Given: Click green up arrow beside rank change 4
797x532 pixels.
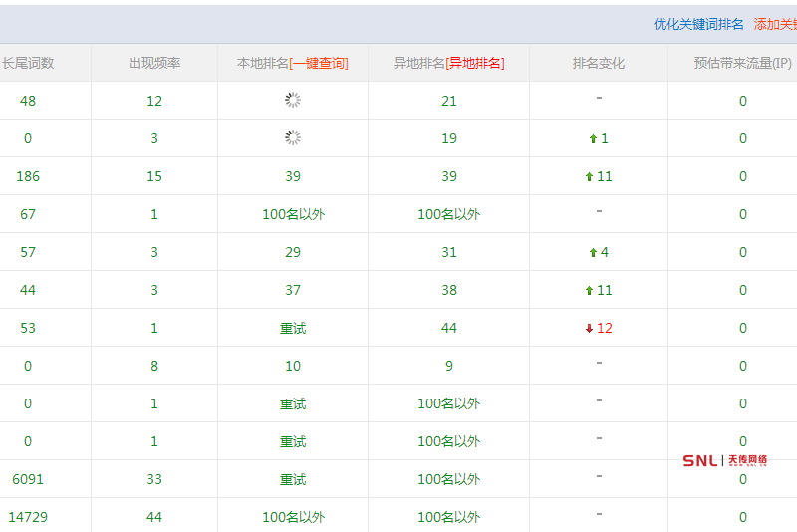Looking at the screenshot, I should click(593, 253).
